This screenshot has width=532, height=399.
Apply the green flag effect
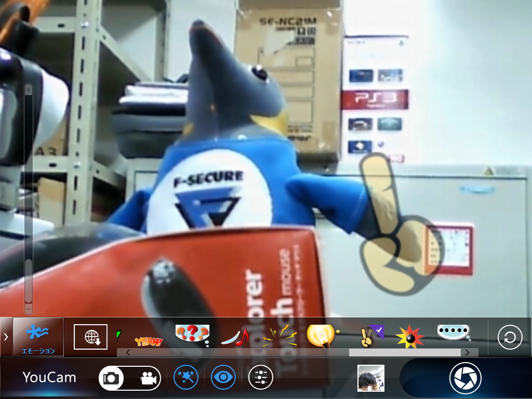[118, 334]
